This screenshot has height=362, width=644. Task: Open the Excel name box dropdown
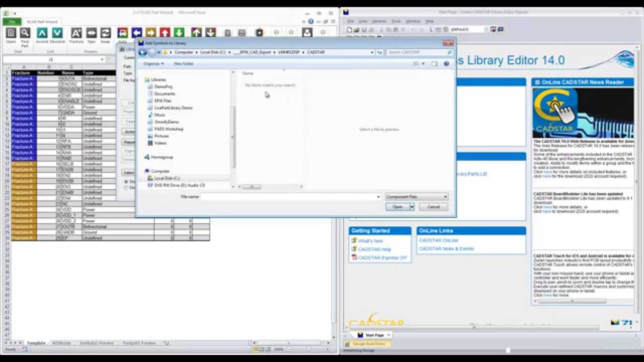pos(102,59)
